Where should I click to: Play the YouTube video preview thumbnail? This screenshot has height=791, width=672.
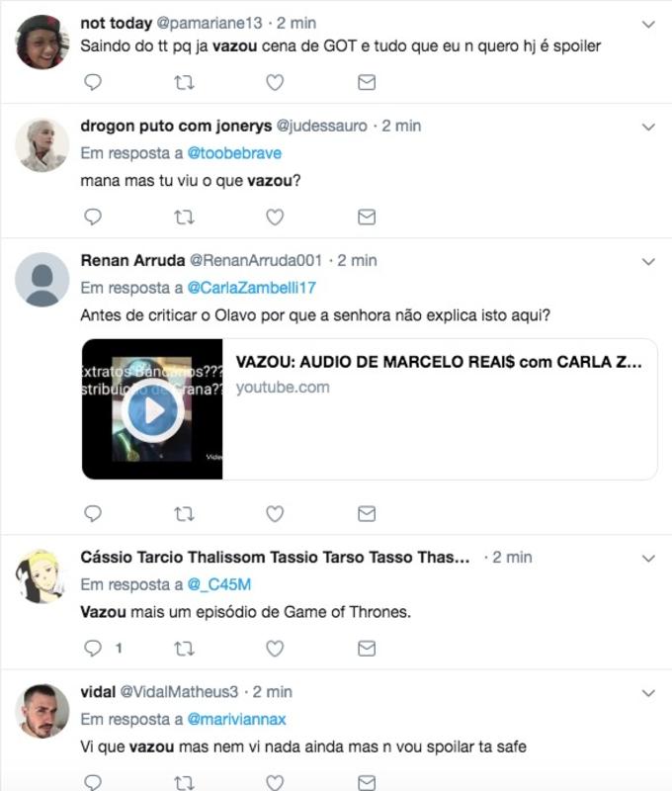(x=152, y=409)
